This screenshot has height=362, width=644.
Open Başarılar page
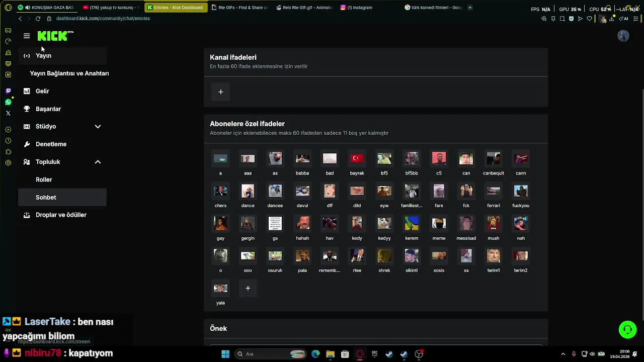coord(62,109)
